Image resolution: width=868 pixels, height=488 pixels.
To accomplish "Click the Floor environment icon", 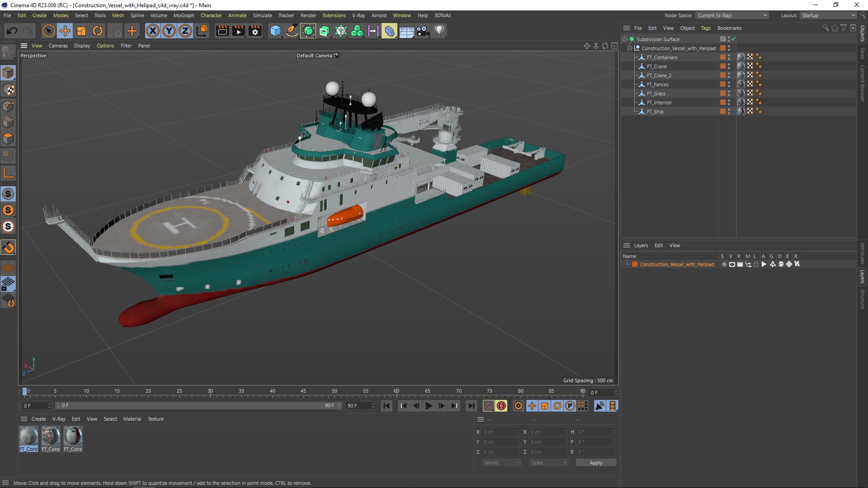I will click(406, 31).
